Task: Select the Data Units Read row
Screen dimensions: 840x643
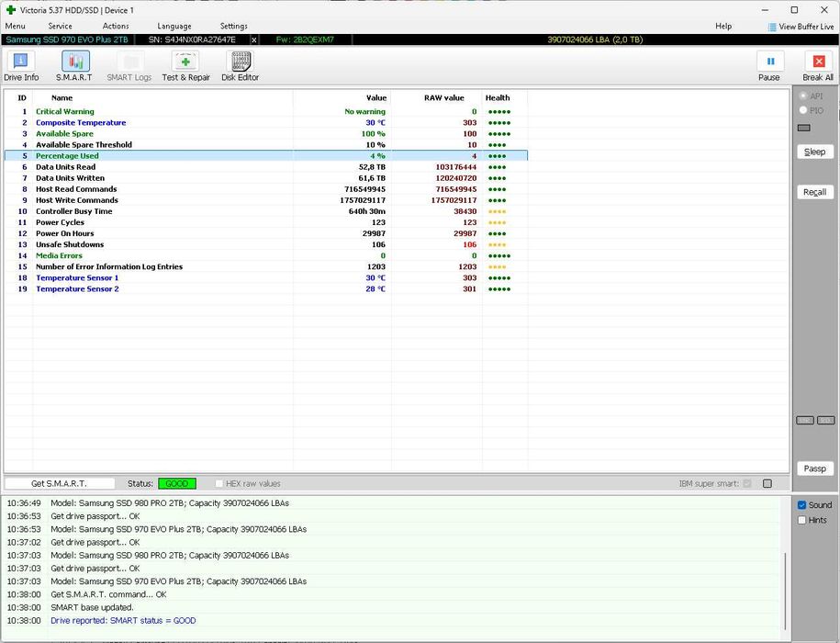Action: tap(265, 167)
